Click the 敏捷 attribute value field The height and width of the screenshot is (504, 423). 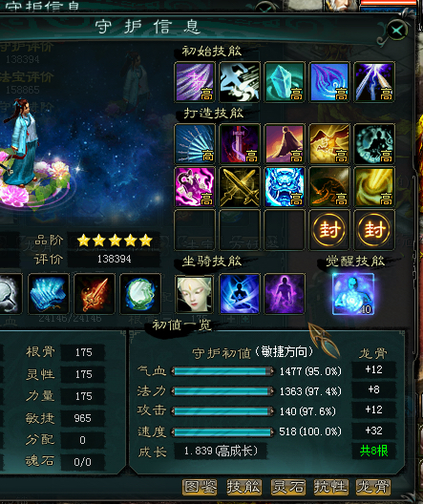(x=83, y=418)
